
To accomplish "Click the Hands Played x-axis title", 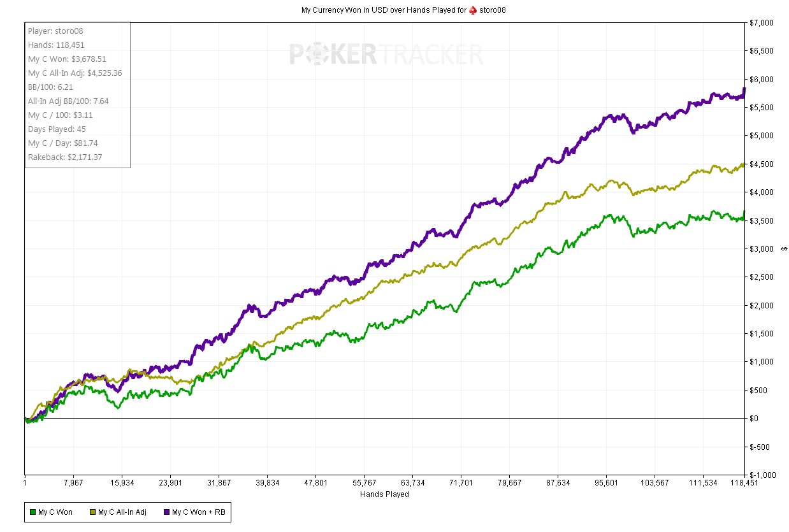I will pos(384,494).
